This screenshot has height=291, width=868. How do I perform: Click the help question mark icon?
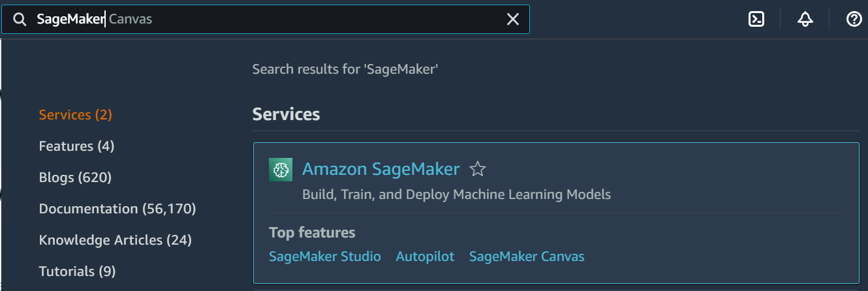pyautogui.click(x=854, y=20)
